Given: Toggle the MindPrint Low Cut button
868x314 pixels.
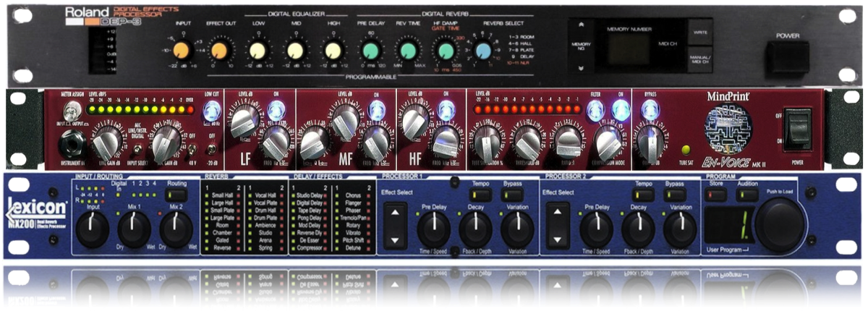Looking at the screenshot, I should (211, 111).
